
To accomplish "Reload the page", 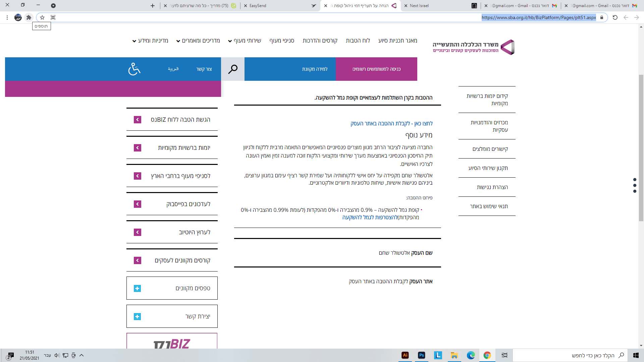I will click(x=615, y=17).
